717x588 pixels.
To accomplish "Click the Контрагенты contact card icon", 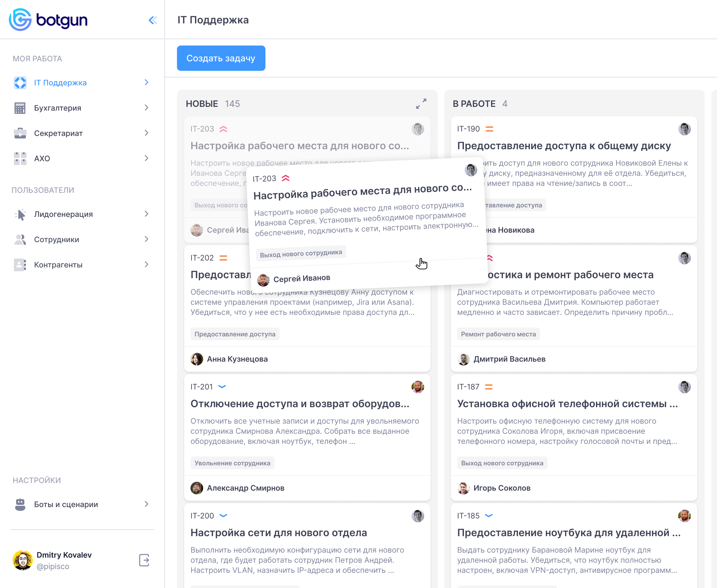I will point(20,265).
